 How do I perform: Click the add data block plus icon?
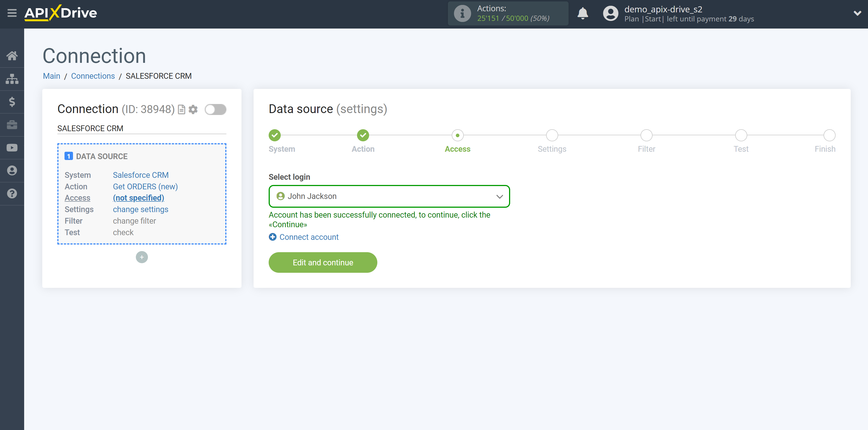click(142, 257)
